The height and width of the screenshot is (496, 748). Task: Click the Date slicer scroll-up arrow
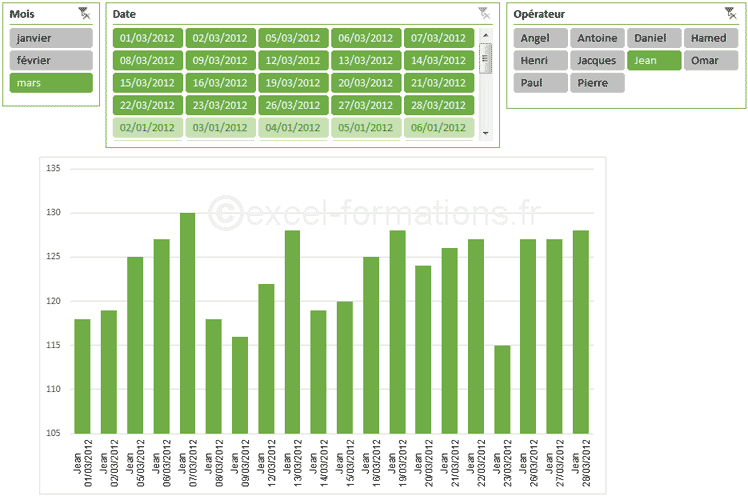point(486,35)
